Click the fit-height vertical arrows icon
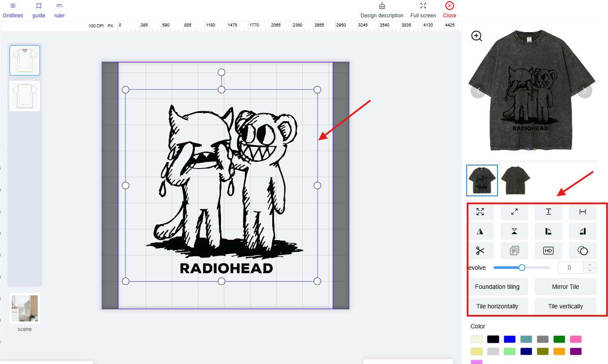 pos(548,212)
